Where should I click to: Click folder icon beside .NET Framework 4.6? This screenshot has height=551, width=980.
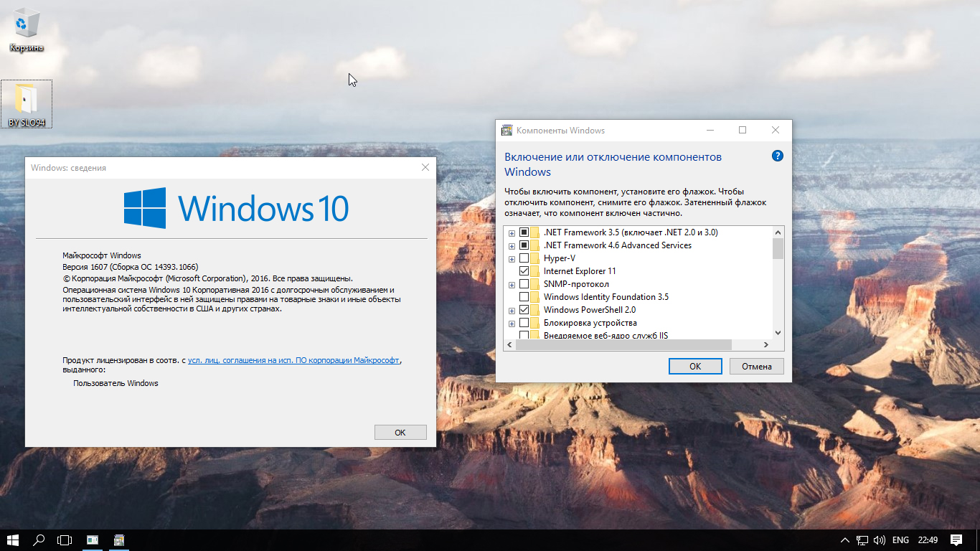(534, 245)
